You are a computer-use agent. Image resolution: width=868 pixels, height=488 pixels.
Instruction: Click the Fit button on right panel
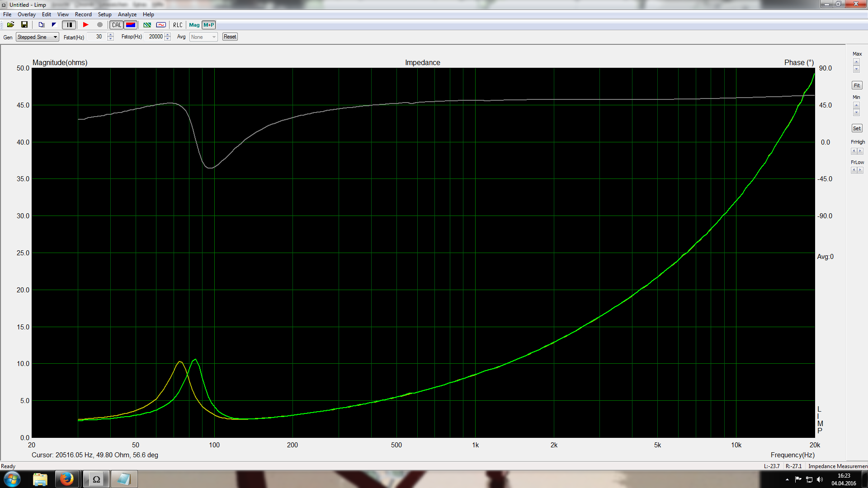pos(857,85)
